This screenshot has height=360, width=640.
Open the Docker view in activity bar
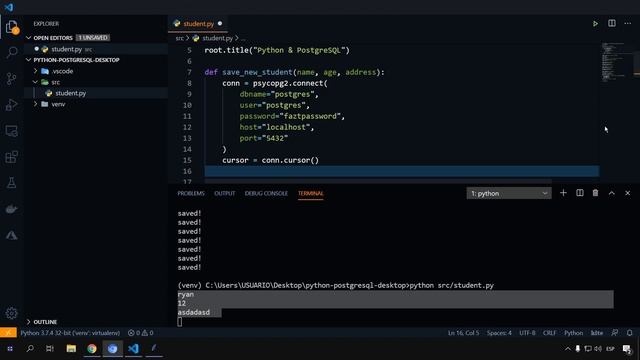click(11, 209)
